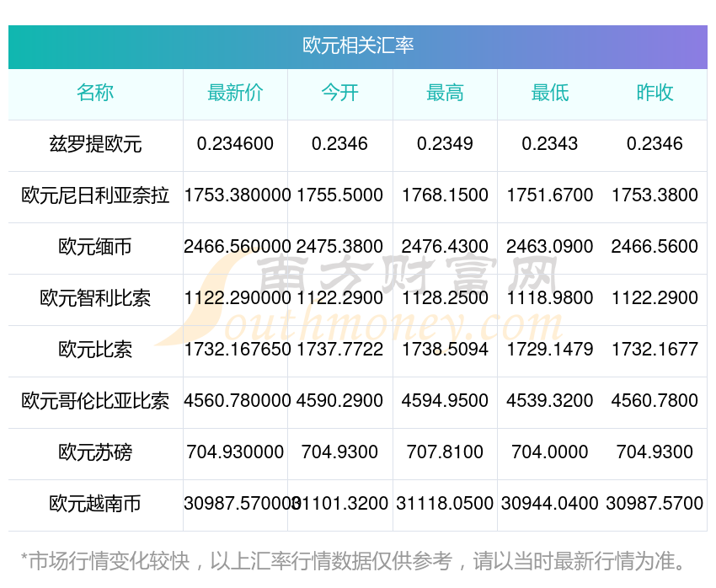Click the 0.2343 lowest value
The height and width of the screenshot is (588, 716).
pyautogui.click(x=550, y=144)
